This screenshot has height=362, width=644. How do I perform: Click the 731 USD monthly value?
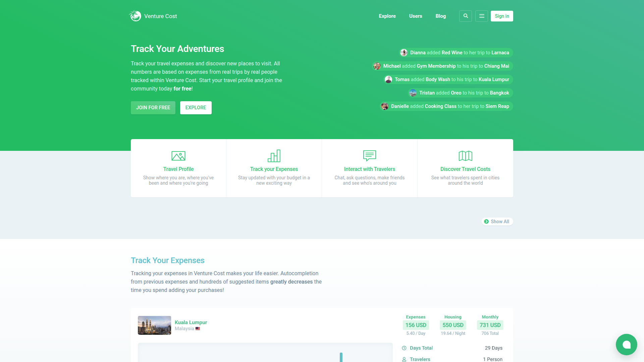[490, 325]
